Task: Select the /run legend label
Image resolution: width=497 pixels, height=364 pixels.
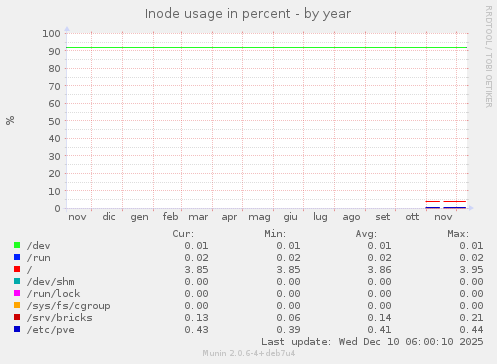Action: (x=38, y=258)
